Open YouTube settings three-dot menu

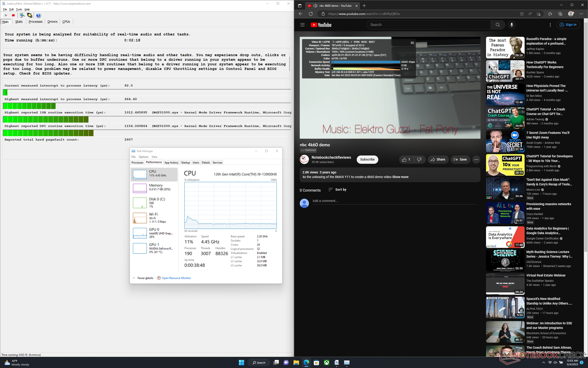tap(550, 25)
